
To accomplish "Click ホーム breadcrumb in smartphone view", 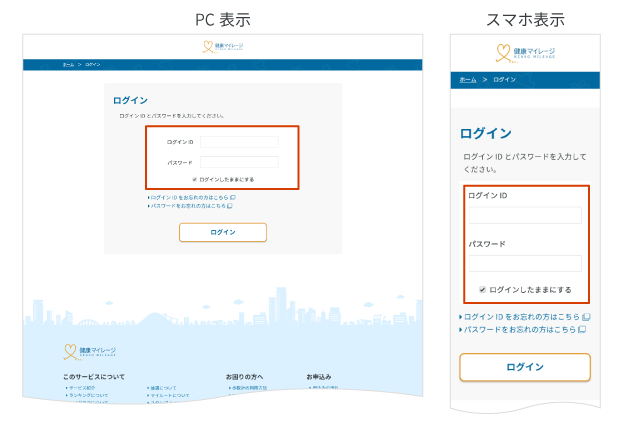I will point(468,78).
